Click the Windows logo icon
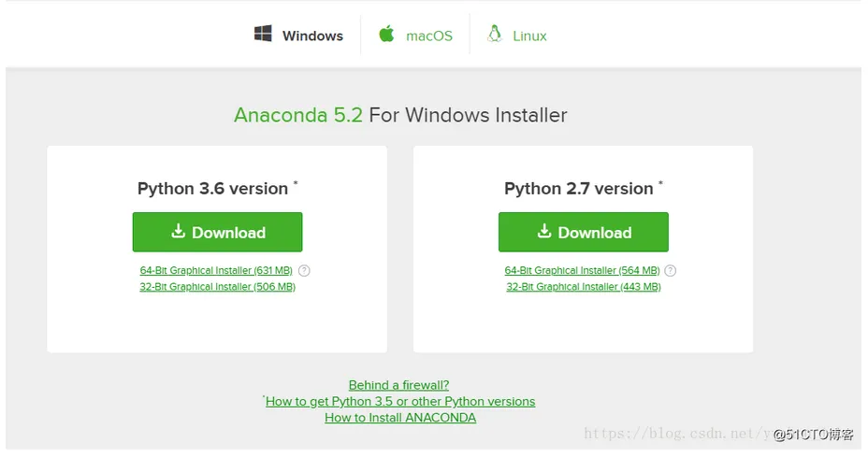The width and height of the screenshot is (868, 457). (x=263, y=35)
